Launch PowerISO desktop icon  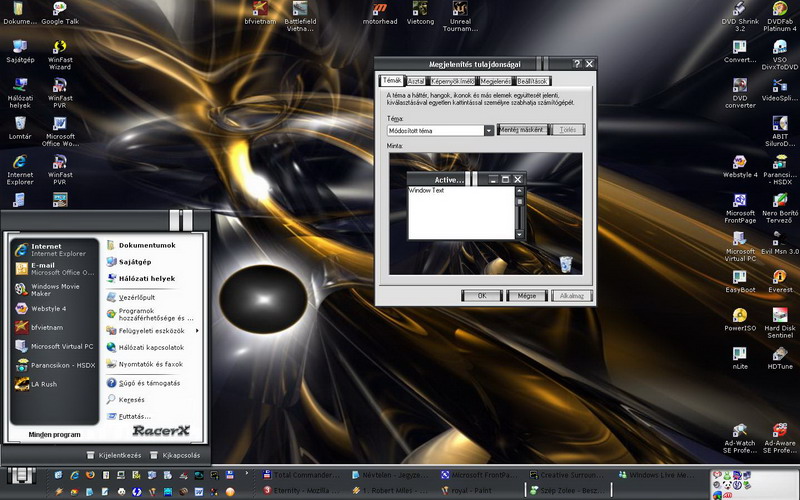pos(740,320)
